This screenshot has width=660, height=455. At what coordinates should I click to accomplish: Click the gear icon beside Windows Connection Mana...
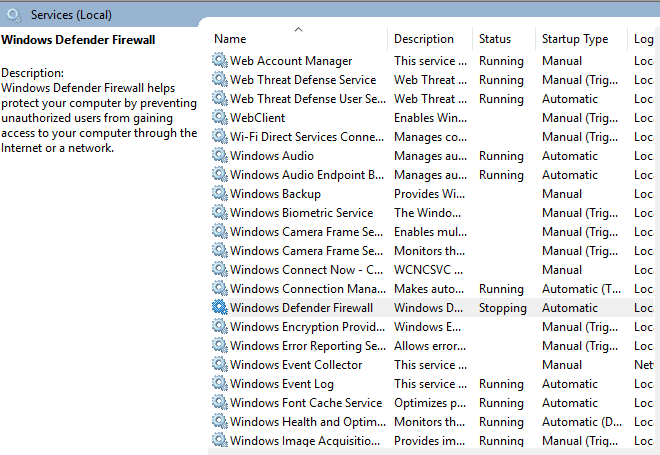[x=220, y=288]
